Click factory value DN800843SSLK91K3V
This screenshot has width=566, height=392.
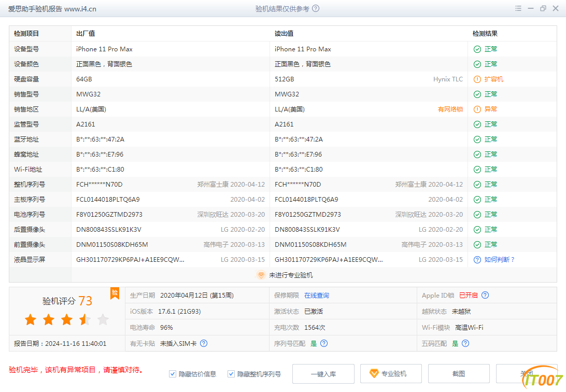pyautogui.click(x=109, y=230)
